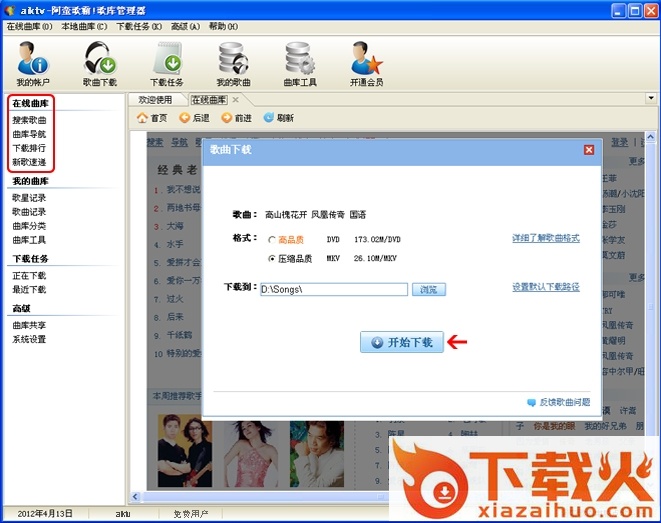Click song 大海 in list

[175, 226]
